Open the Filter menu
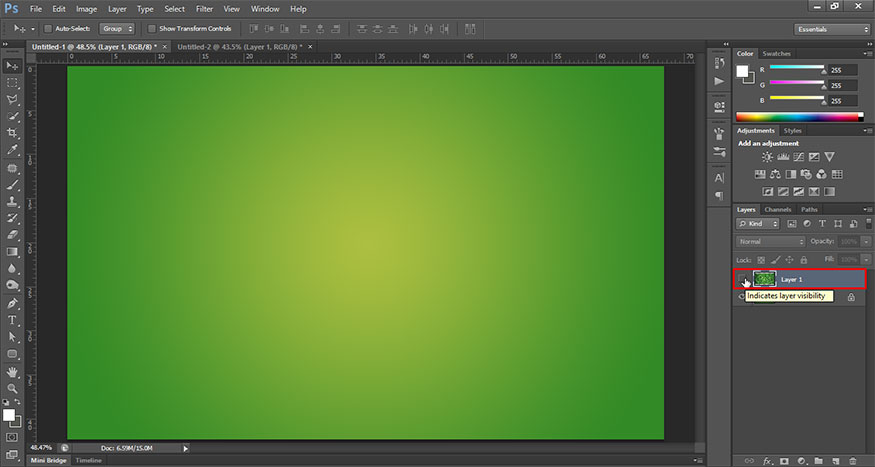 (x=204, y=9)
